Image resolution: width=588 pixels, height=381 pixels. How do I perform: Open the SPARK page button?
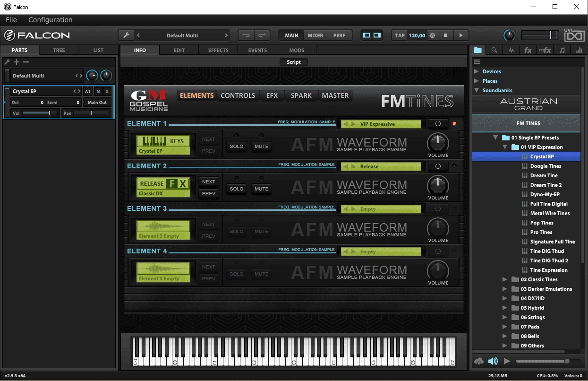(x=301, y=95)
